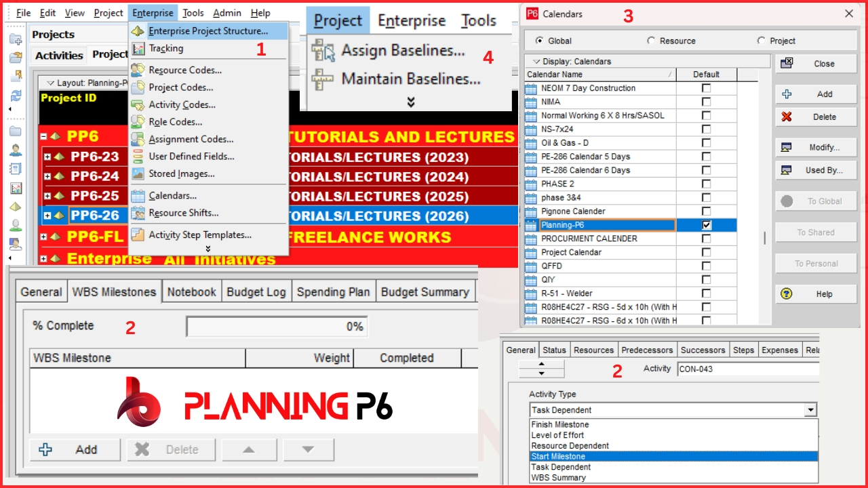Click the Stored Images icon

(138, 174)
